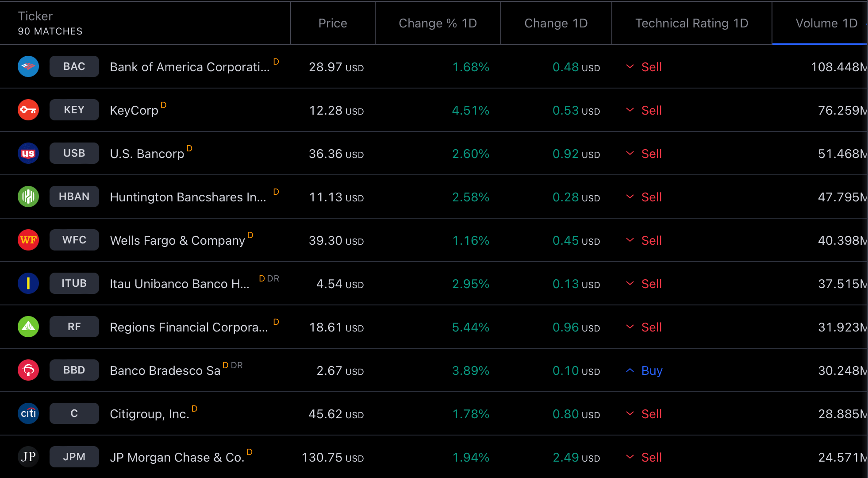This screenshot has height=478, width=868.
Task: Sort by Change % 1D column
Action: pyautogui.click(x=438, y=23)
